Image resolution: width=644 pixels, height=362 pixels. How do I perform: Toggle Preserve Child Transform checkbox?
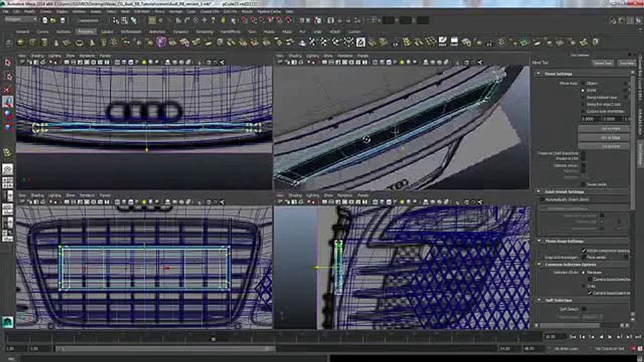[584, 153]
